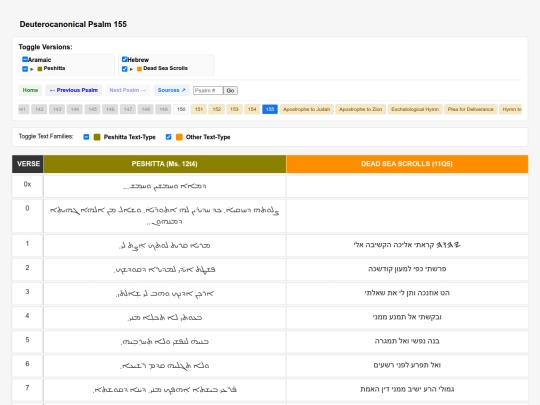Click verse number 5 cell
The width and height of the screenshot is (540, 405).
coord(28,342)
